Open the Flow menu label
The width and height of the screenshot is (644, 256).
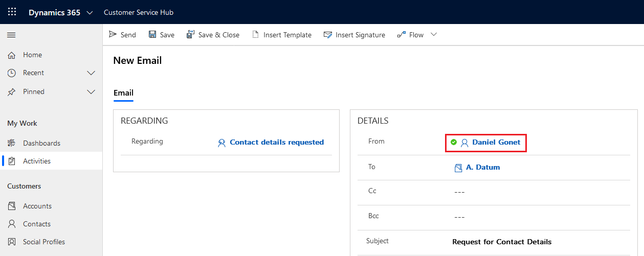pyautogui.click(x=416, y=35)
